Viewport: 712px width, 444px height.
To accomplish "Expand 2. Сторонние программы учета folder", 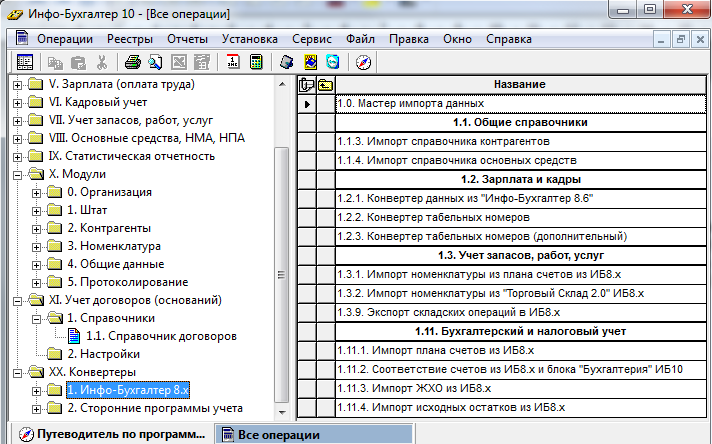I will [x=36, y=409].
